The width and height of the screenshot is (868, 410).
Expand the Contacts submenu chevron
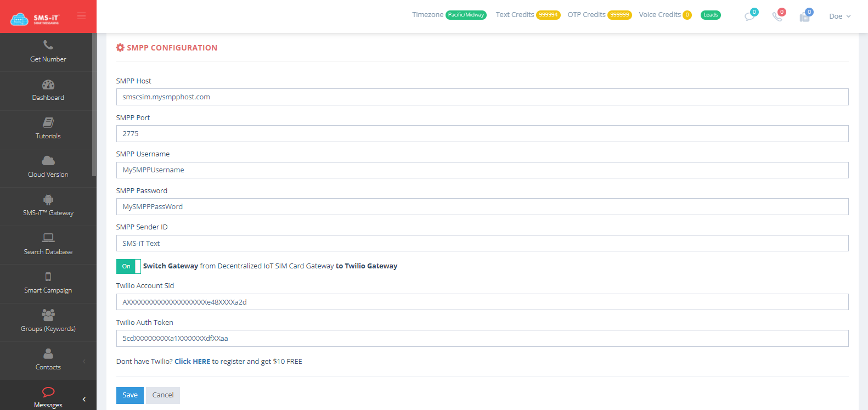(84, 361)
